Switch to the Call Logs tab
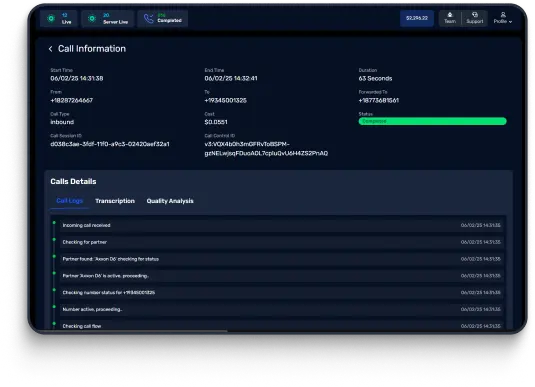Image resolution: width=535 pixels, height=387 pixels. [x=70, y=201]
